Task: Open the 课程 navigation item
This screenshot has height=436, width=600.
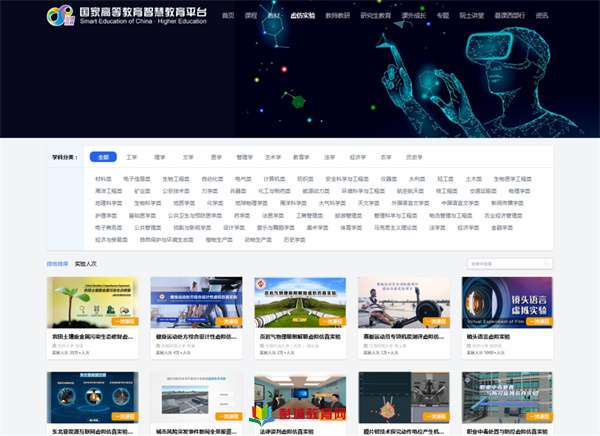Action: (x=251, y=15)
